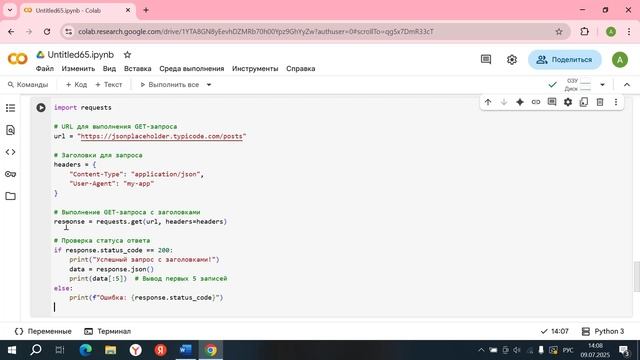This screenshot has width=640, height=360.
Task: Click the 14:07 execution status
Action: 554,331
